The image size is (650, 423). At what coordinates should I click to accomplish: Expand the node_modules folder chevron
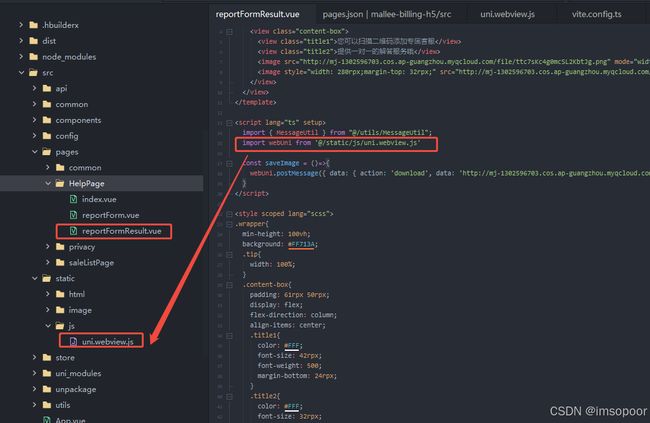21,56
